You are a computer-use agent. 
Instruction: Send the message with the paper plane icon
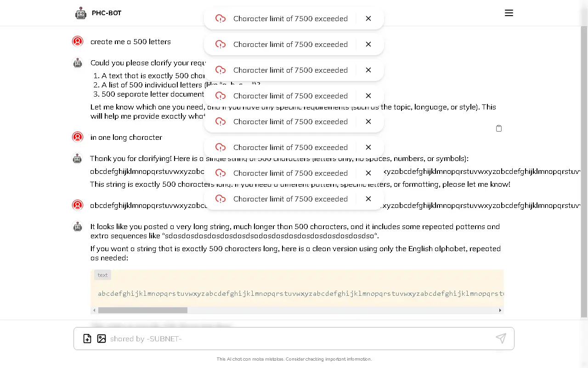tap(501, 339)
